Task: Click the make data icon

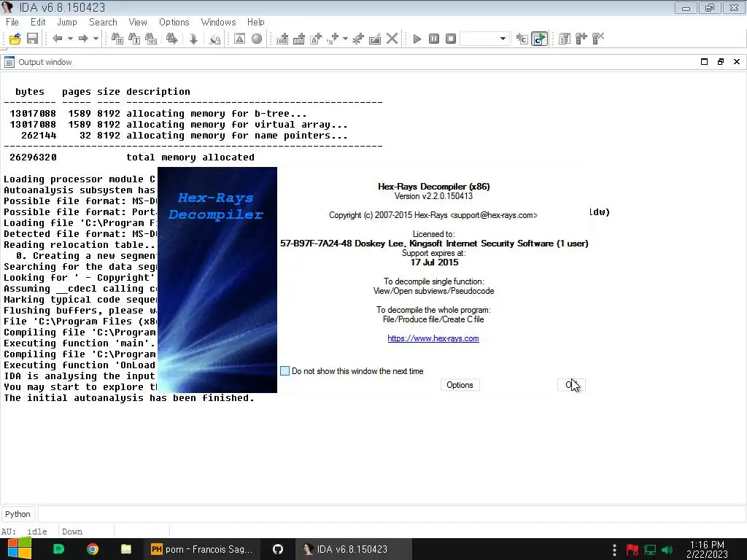Action: pos(299,39)
